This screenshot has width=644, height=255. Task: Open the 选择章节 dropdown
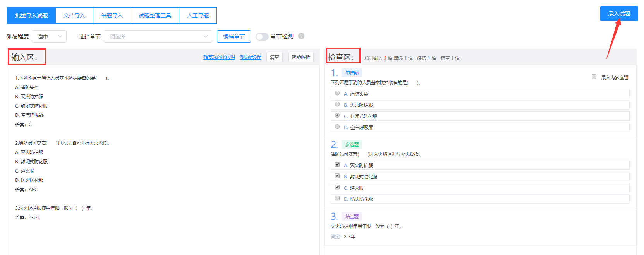(x=158, y=36)
